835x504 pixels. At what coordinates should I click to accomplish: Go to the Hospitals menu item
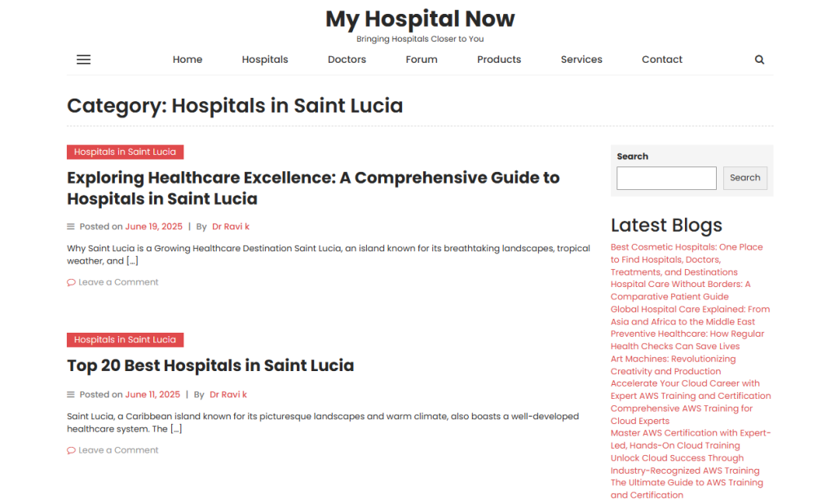click(x=265, y=60)
